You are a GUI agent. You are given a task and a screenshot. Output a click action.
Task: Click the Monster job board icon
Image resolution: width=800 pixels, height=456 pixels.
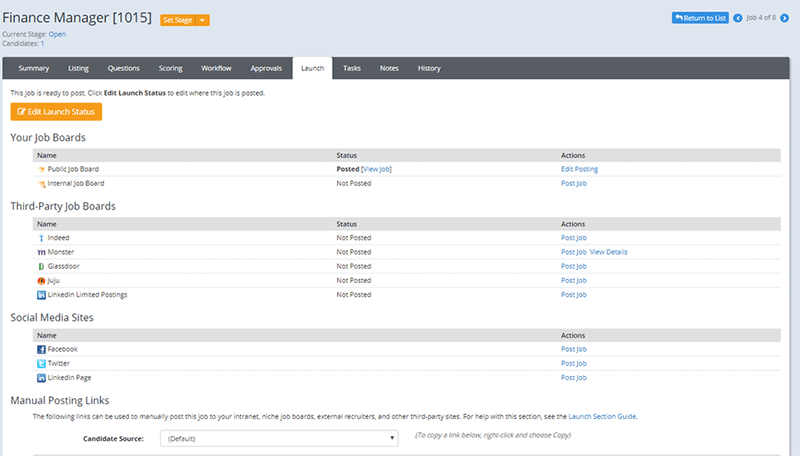click(41, 252)
